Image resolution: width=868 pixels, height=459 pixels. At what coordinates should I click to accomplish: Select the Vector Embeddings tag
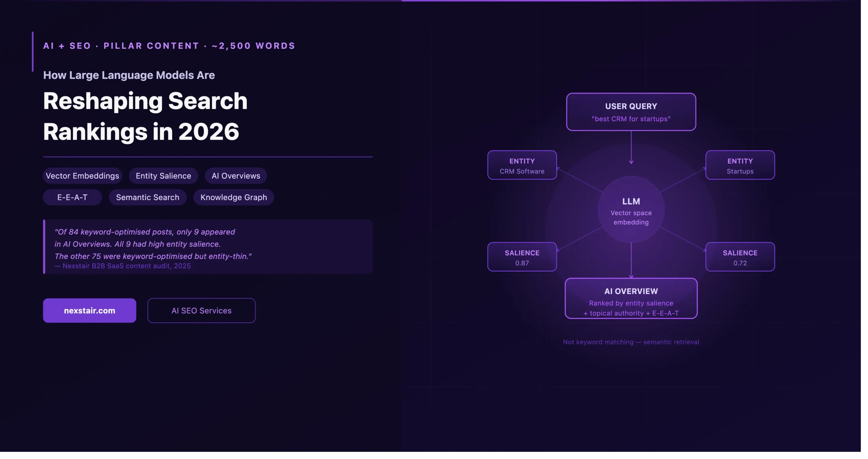pos(82,176)
